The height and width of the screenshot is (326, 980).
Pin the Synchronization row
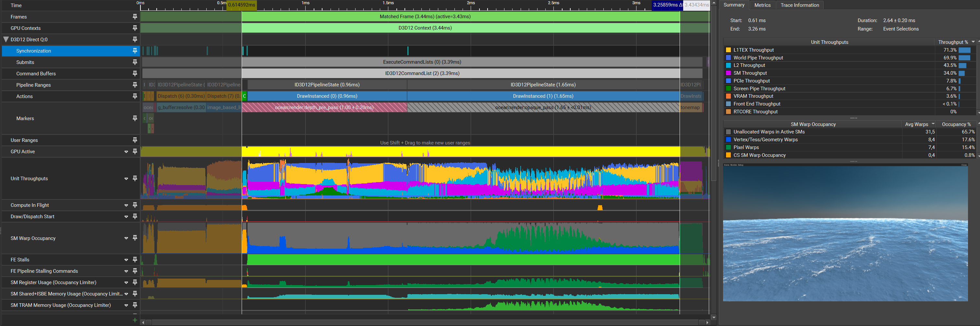(135, 51)
